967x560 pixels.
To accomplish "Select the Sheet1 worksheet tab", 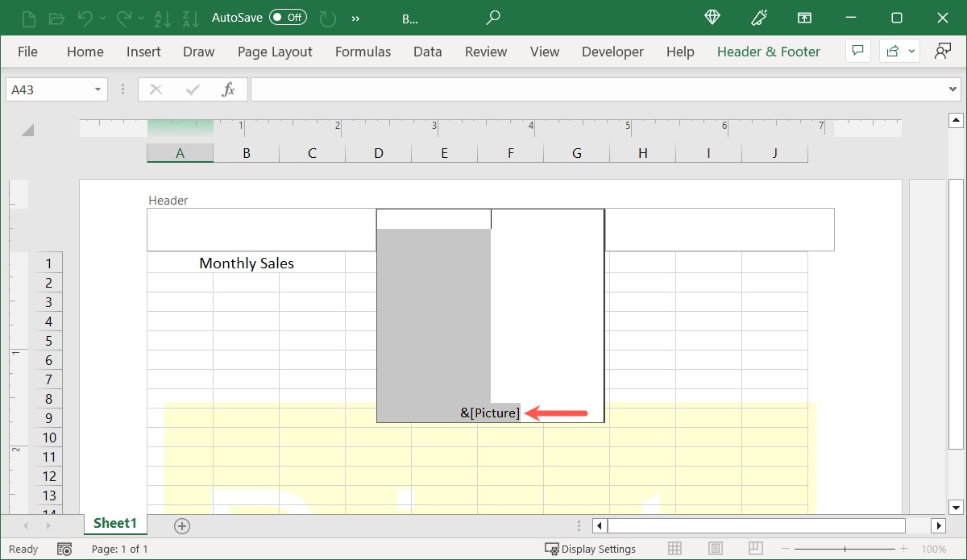I will [x=115, y=524].
